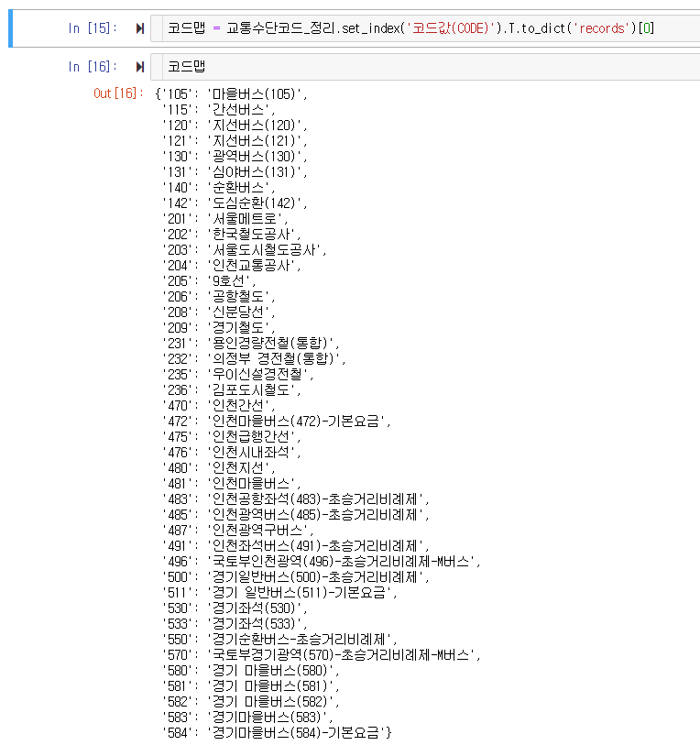Click the output line '485': '인천광역버스(485)-초승거리비례제'
Image resolution: width=700 pixels, height=756 pixels.
pos(296,515)
